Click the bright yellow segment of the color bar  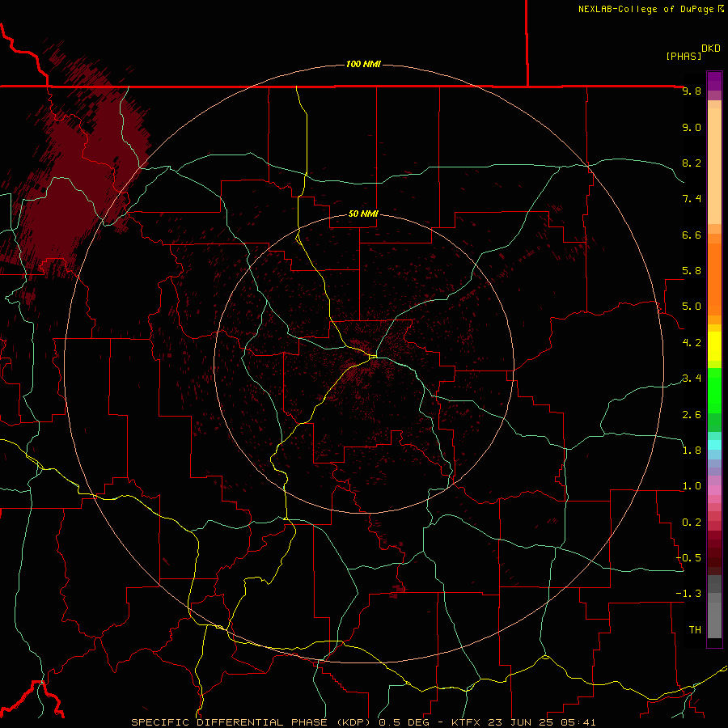tap(714, 346)
